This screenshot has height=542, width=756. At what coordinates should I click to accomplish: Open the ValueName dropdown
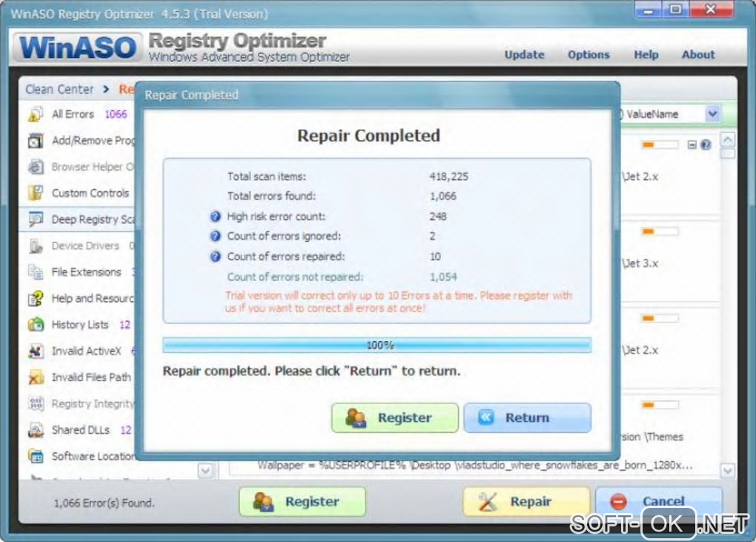click(712, 114)
